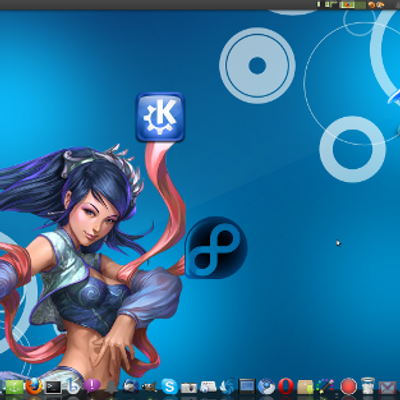Open the Fedora logo desktop icon
This screenshot has height=400, width=400.
coord(216,248)
